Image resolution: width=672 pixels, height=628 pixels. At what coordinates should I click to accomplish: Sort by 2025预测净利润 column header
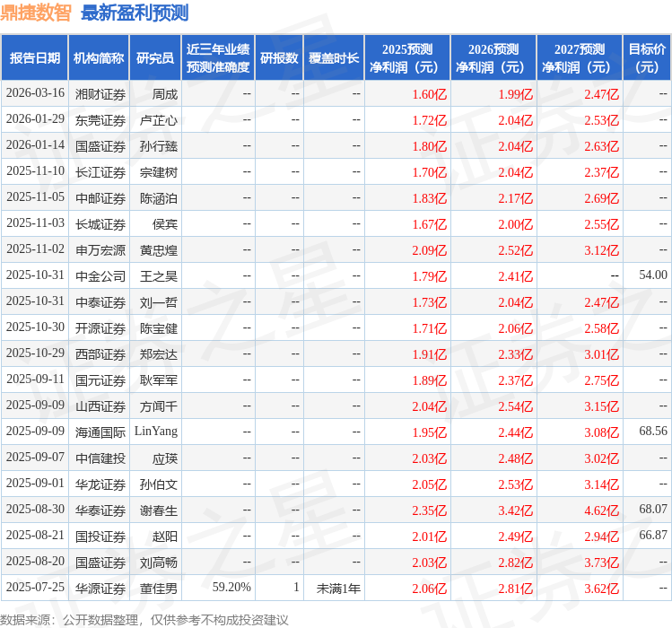[x=407, y=58]
